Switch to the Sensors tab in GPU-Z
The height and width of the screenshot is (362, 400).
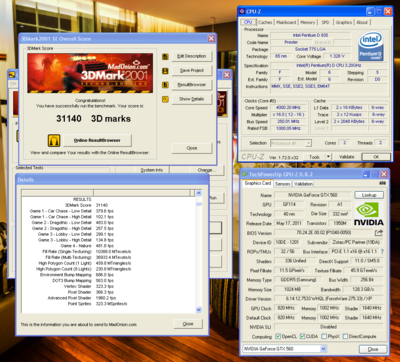[283, 184]
